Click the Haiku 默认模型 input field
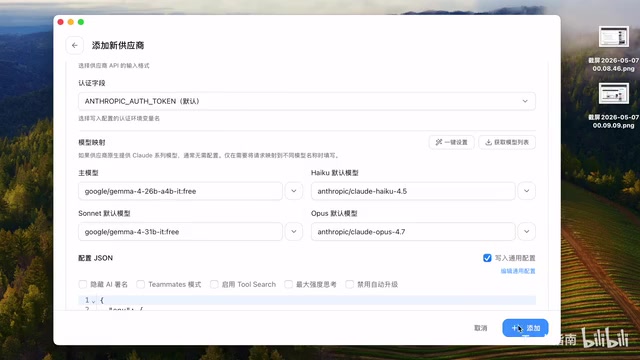The image size is (640, 360). click(413, 191)
